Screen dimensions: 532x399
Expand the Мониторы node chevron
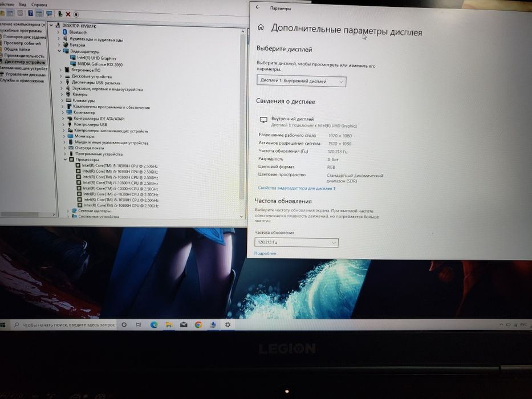tap(64, 136)
